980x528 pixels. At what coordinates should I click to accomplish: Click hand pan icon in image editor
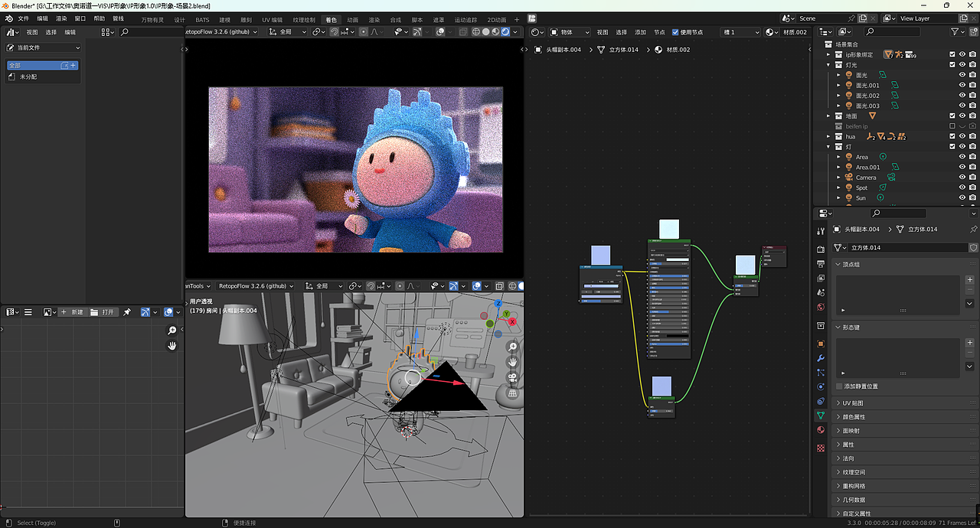pos(172,346)
